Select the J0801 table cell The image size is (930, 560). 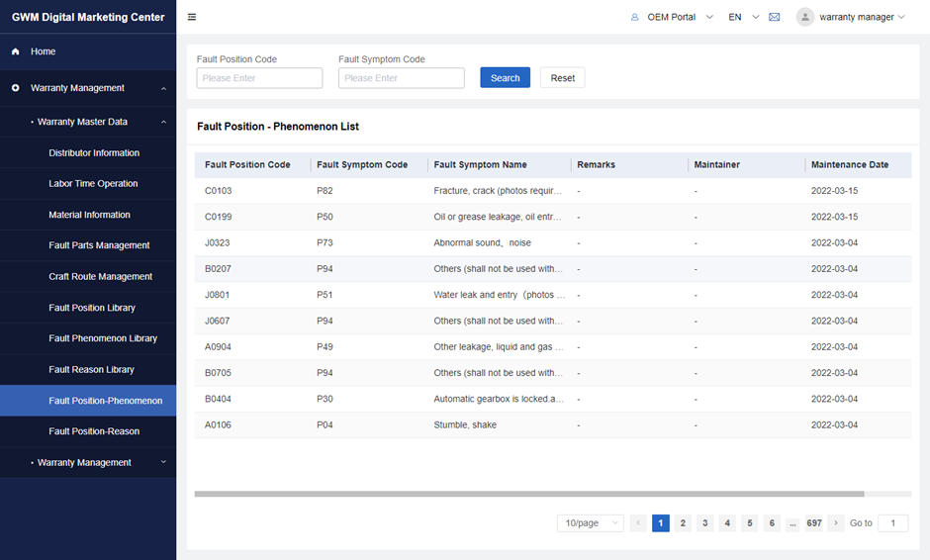click(217, 295)
